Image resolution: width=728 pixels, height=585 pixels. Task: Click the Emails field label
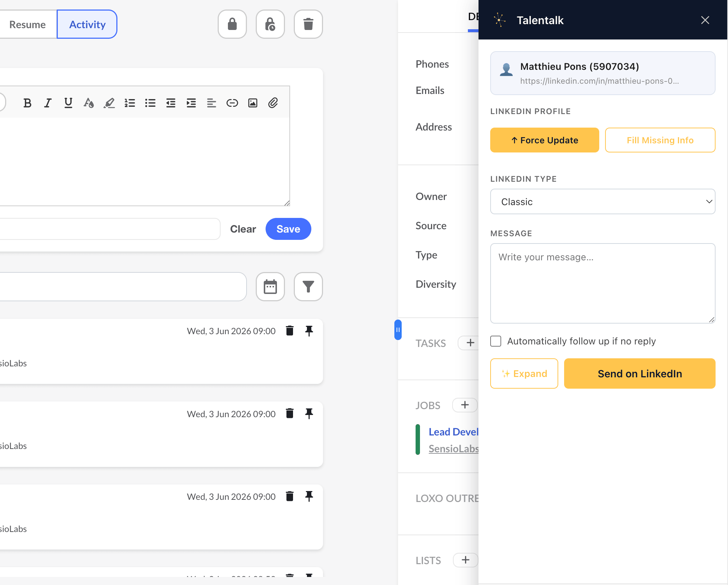click(x=430, y=91)
